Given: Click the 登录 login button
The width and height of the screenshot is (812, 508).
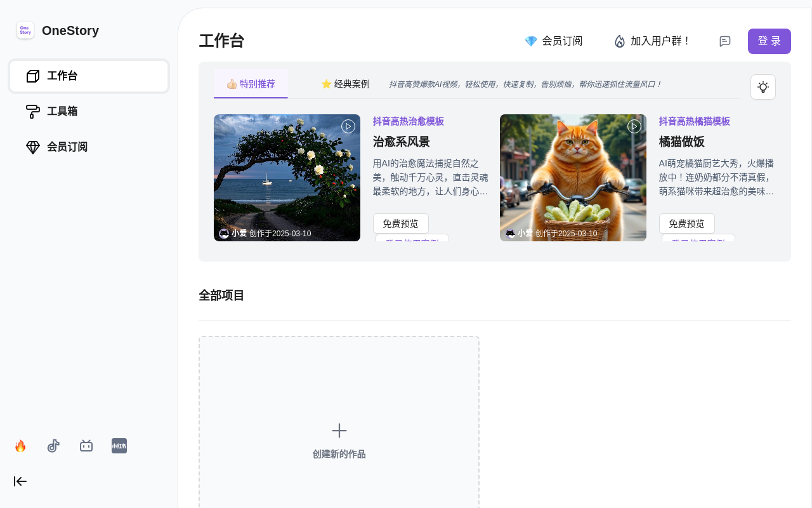Looking at the screenshot, I should pyautogui.click(x=769, y=41).
